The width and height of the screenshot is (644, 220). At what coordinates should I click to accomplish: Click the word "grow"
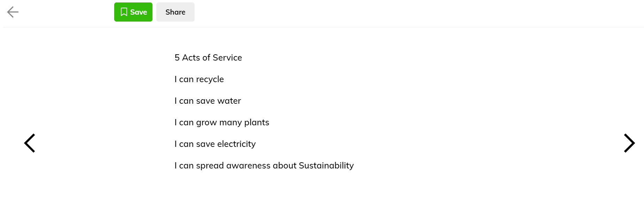[x=206, y=123]
